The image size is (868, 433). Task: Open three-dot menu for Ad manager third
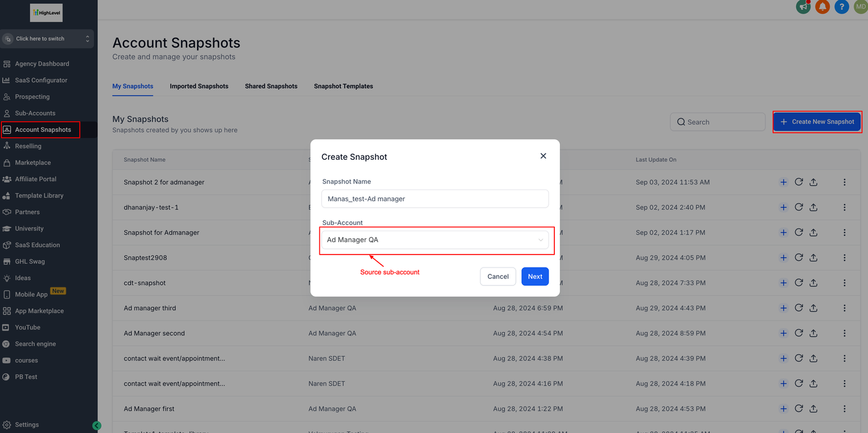(844, 308)
